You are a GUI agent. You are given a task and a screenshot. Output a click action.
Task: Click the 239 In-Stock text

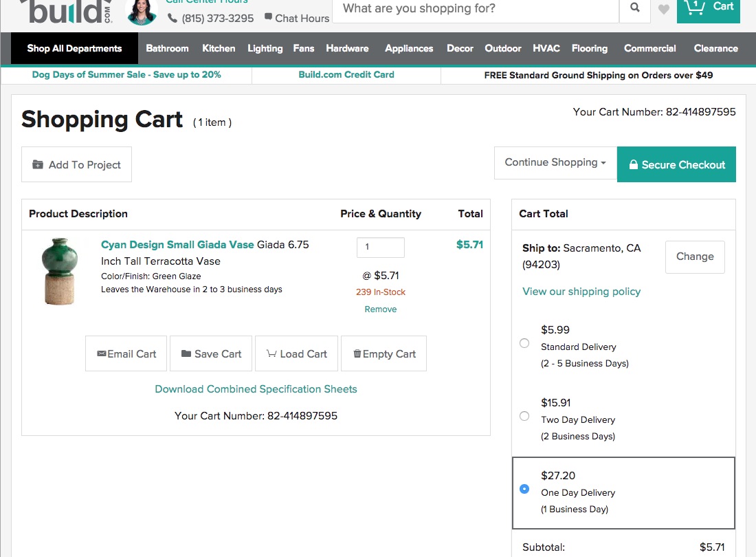click(x=381, y=292)
